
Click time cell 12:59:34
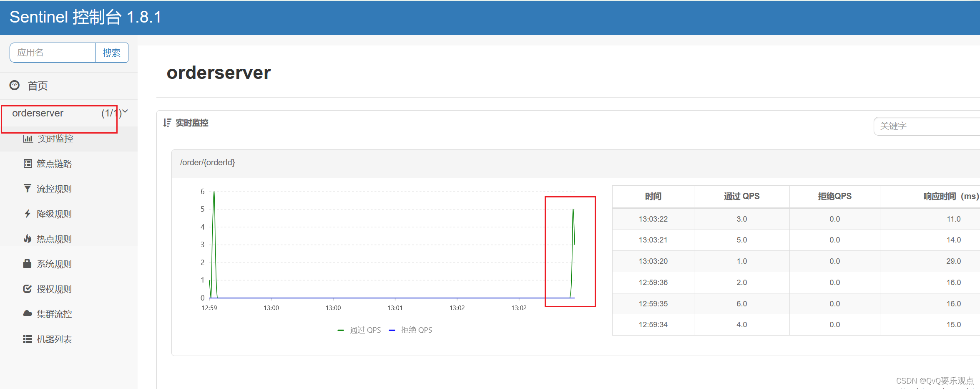pos(653,325)
